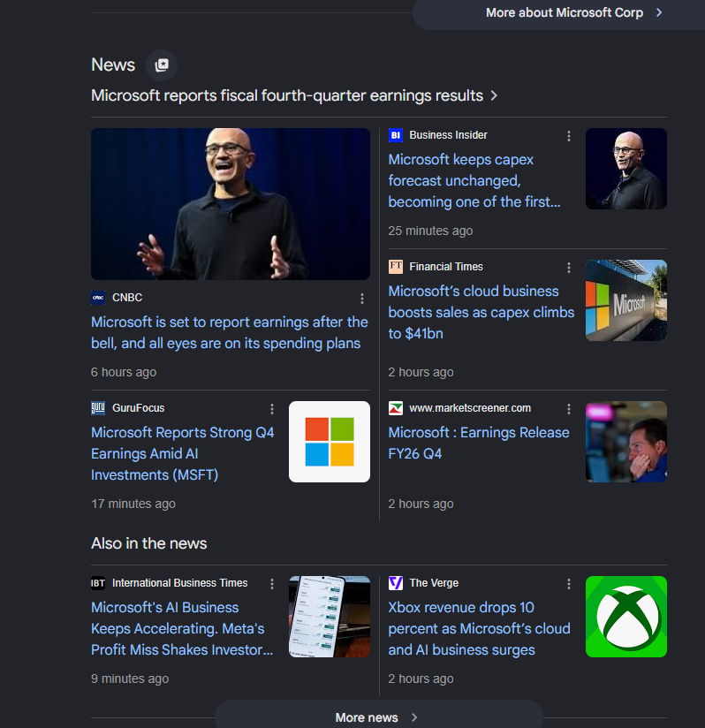Click the Business Insider article thumbnail

click(x=626, y=169)
